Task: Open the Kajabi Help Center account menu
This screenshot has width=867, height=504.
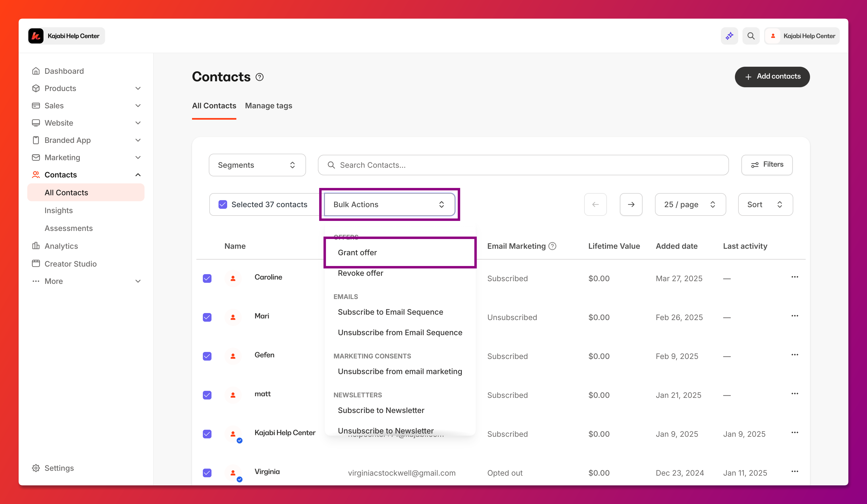Action: [802, 36]
